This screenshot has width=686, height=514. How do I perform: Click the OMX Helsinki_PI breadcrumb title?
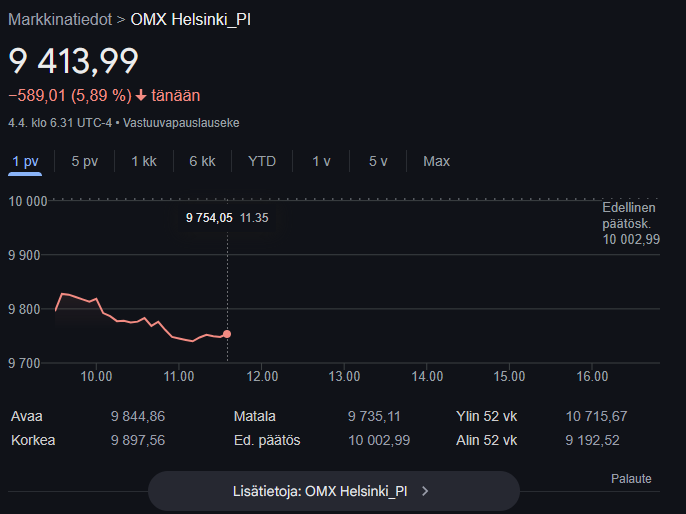click(x=191, y=20)
